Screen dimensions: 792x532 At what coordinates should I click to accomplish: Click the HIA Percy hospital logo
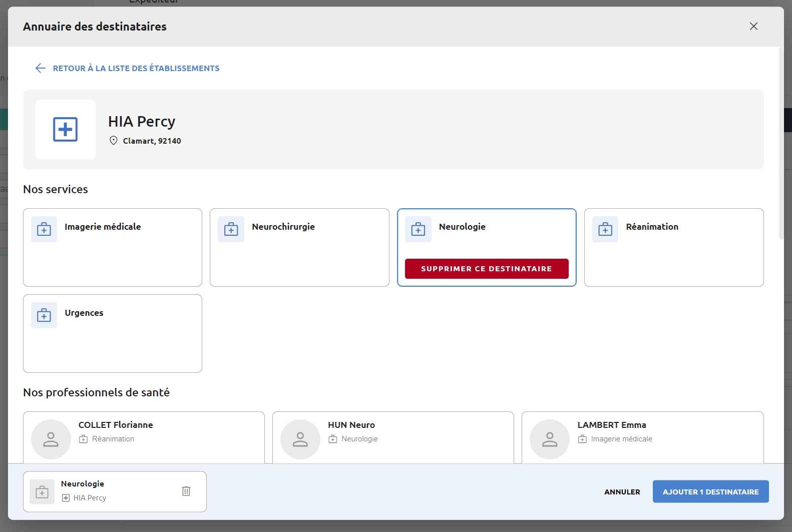66,130
